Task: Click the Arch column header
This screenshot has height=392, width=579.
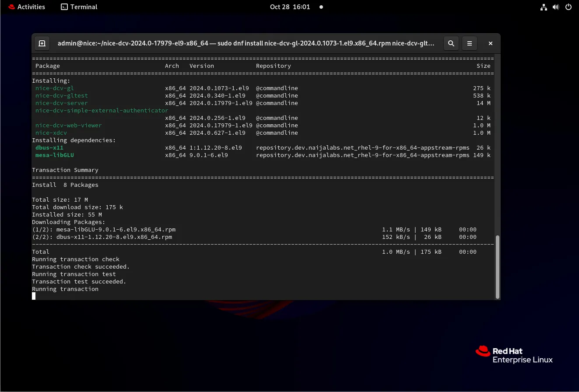Action: pos(172,66)
